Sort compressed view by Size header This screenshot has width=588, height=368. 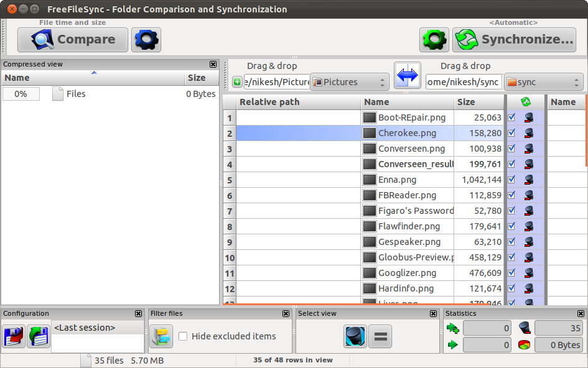tap(202, 78)
